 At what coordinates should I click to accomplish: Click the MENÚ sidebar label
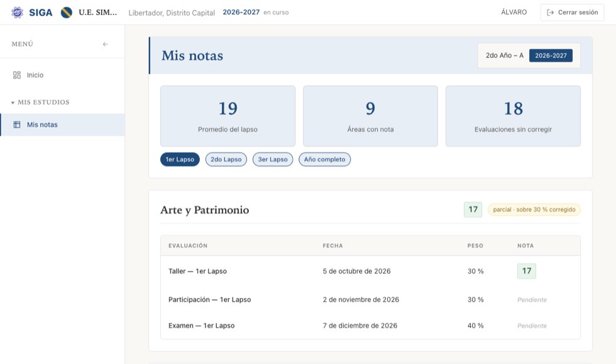[23, 44]
